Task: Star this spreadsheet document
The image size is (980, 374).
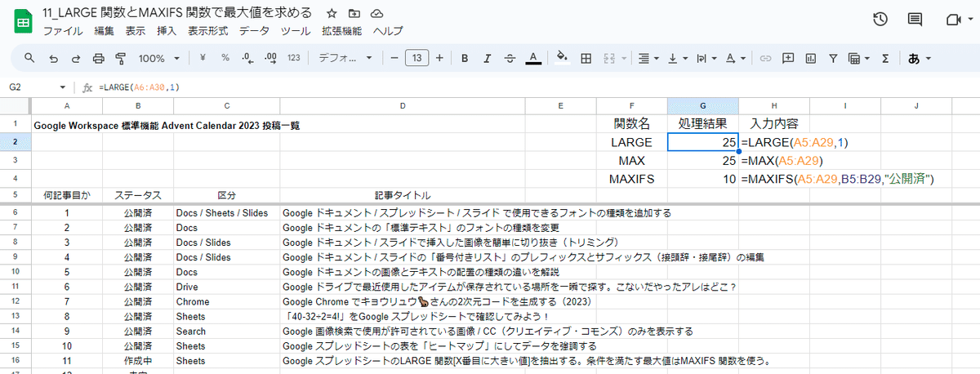Action: pyautogui.click(x=331, y=14)
